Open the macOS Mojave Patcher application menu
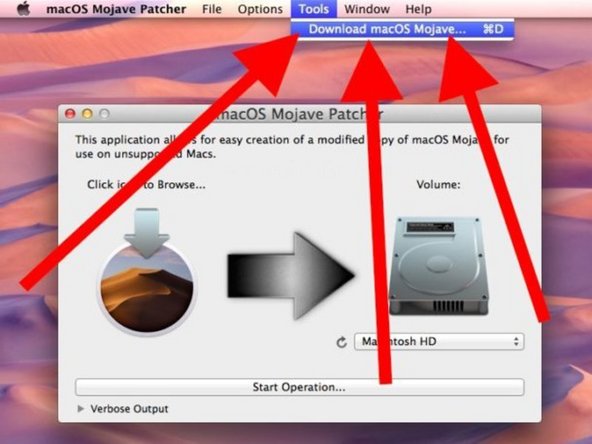592x444 pixels. tap(116, 9)
